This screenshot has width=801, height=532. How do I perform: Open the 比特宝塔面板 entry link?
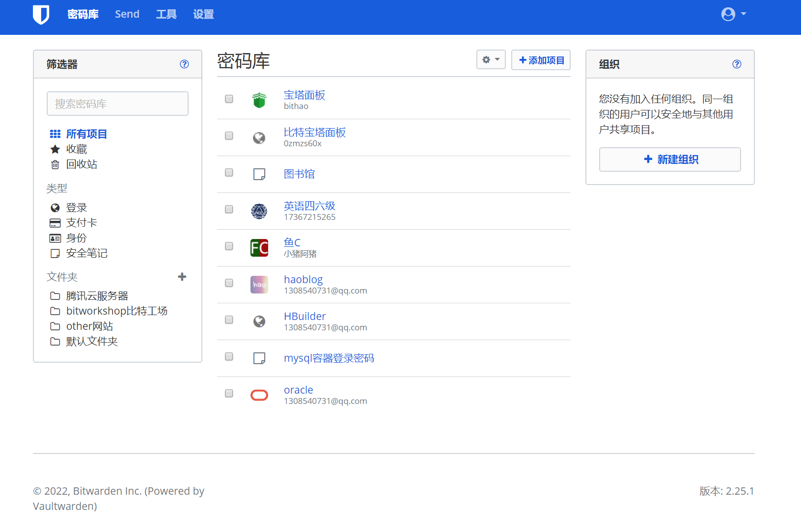click(x=315, y=133)
